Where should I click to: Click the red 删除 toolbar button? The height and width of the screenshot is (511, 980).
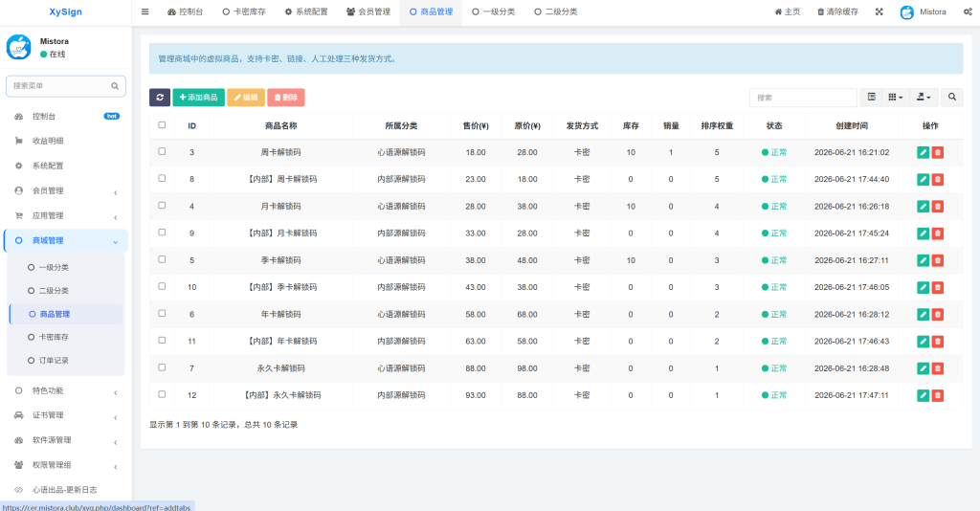[x=285, y=98]
